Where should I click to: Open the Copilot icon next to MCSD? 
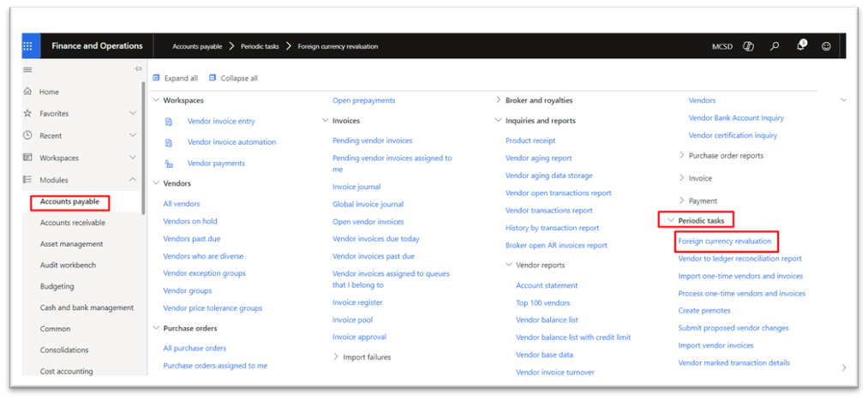click(x=748, y=46)
